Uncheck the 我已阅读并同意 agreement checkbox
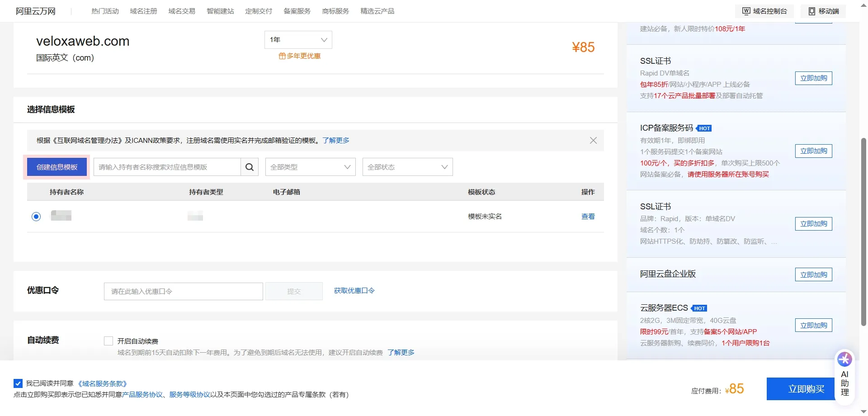 pyautogui.click(x=18, y=383)
